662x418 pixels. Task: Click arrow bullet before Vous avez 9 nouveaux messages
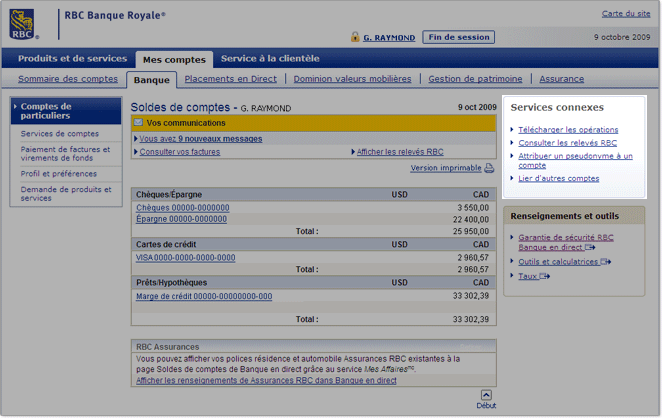pyautogui.click(x=136, y=138)
